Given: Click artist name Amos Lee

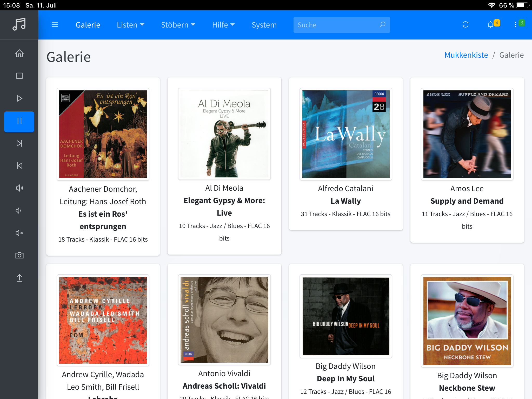Looking at the screenshot, I should coord(467,189).
